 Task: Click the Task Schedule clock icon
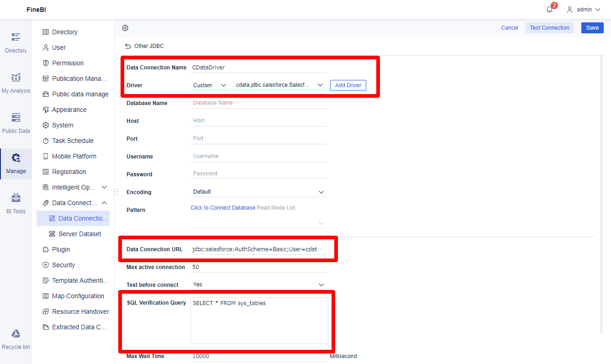coord(46,141)
